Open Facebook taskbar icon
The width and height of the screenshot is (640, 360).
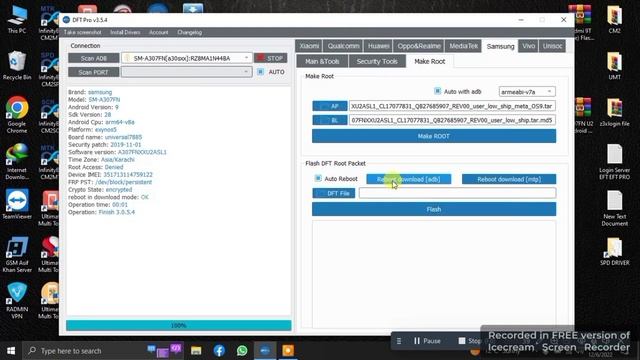coord(219,351)
